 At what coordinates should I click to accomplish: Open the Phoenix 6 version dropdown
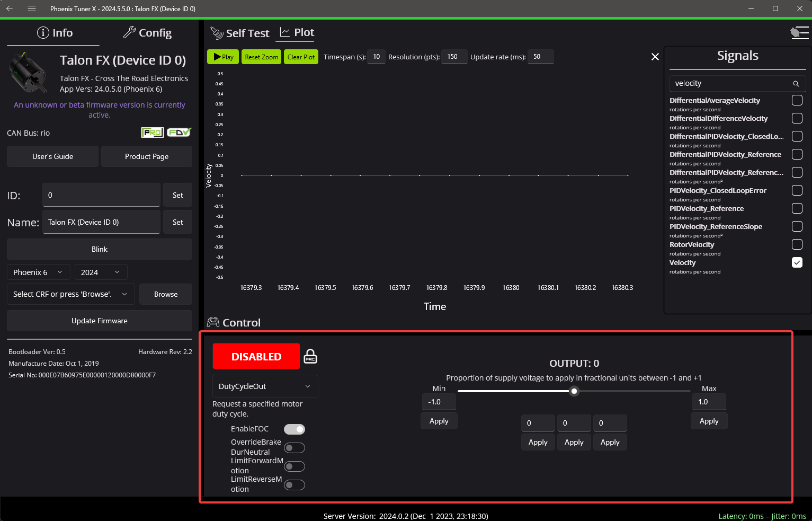(x=38, y=272)
